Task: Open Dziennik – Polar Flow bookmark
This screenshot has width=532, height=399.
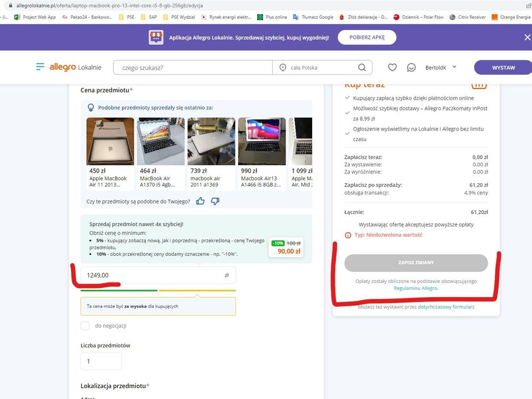Action: 419,17
